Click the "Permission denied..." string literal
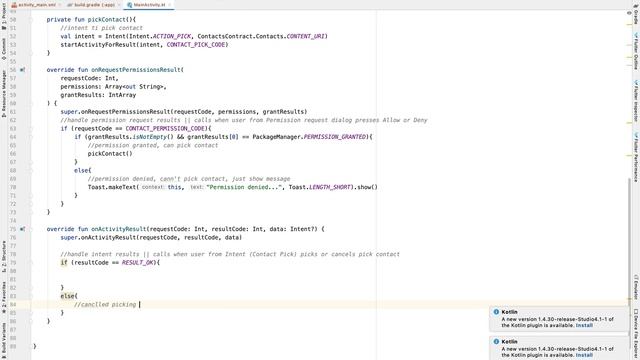Image resolution: width=640 pixels, height=360 pixels. [x=244, y=187]
